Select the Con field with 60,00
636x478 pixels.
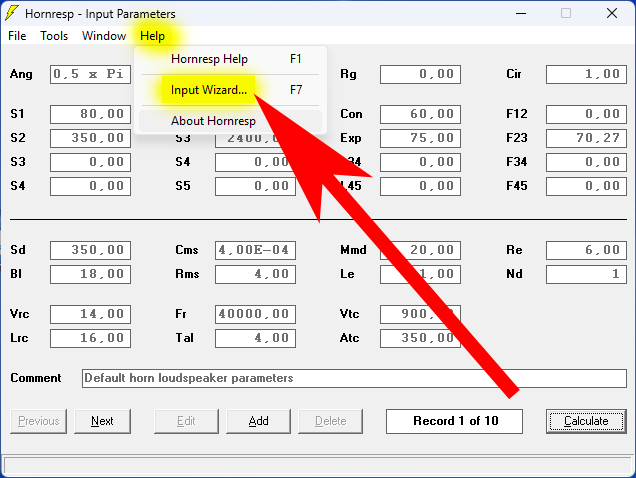pyautogui.click(x=420, y=114)
